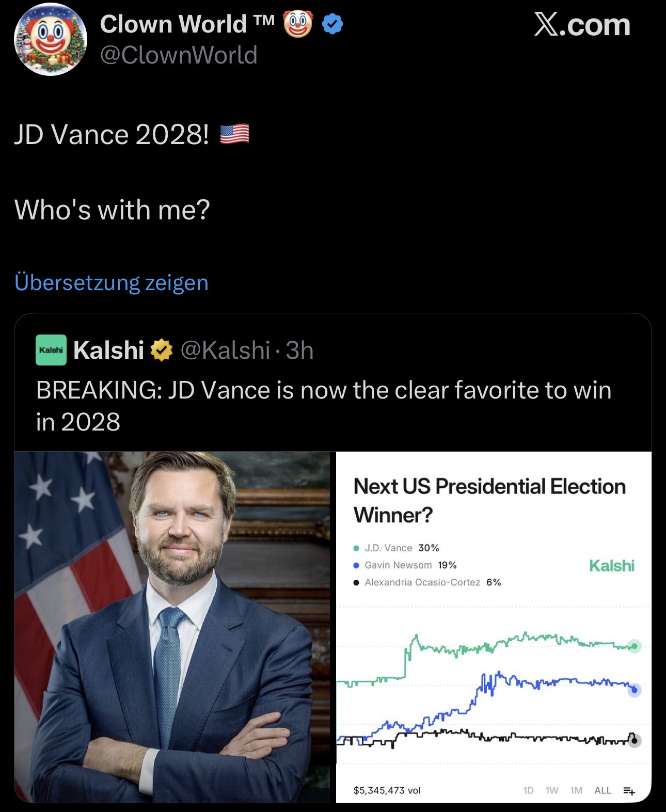Open Clown World profile avatar
This screenshot has width=666, height=812.
pyautogui.click(x=50, y=39)
